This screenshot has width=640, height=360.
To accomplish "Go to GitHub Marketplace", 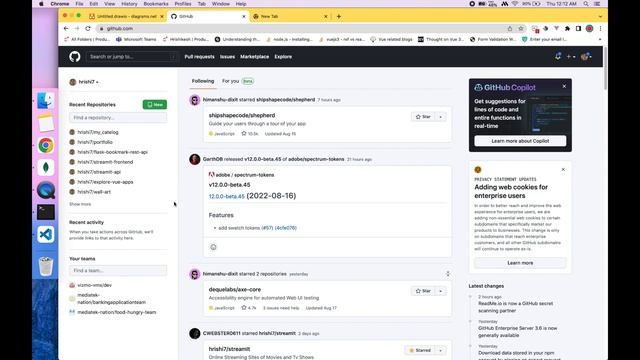I will pos(254,57).
